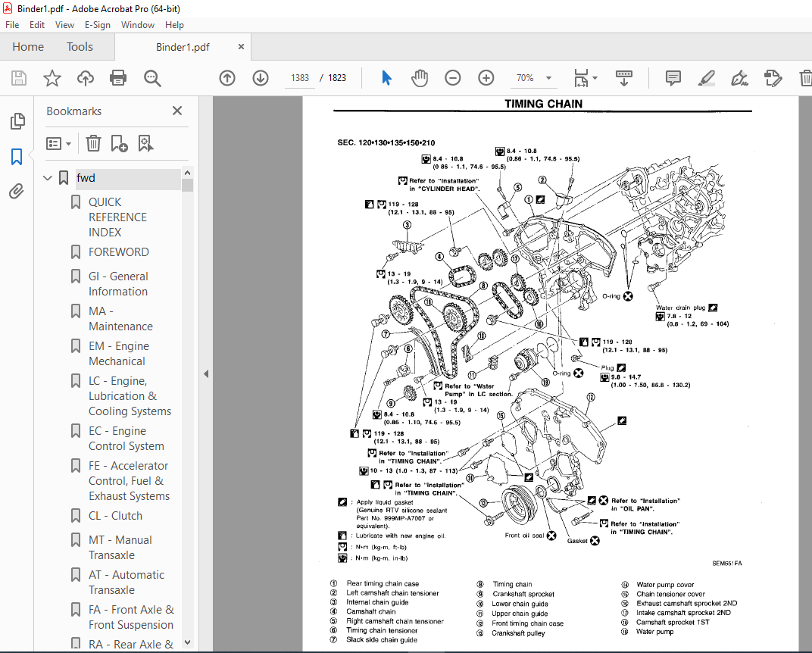Add new bookmark icon
The width and height of the screenshot is (812, 653).
point(119,143)
